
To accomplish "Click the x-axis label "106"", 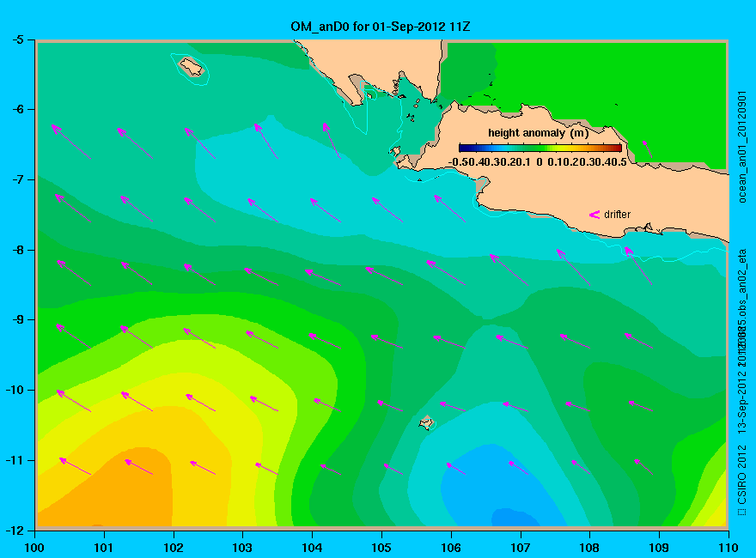I will click(x=451, y=548).
